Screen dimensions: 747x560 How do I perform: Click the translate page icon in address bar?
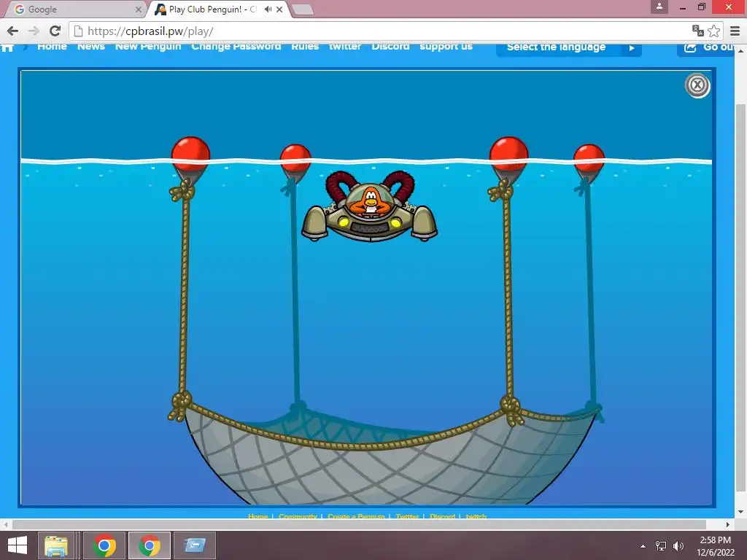click(698, 31)
